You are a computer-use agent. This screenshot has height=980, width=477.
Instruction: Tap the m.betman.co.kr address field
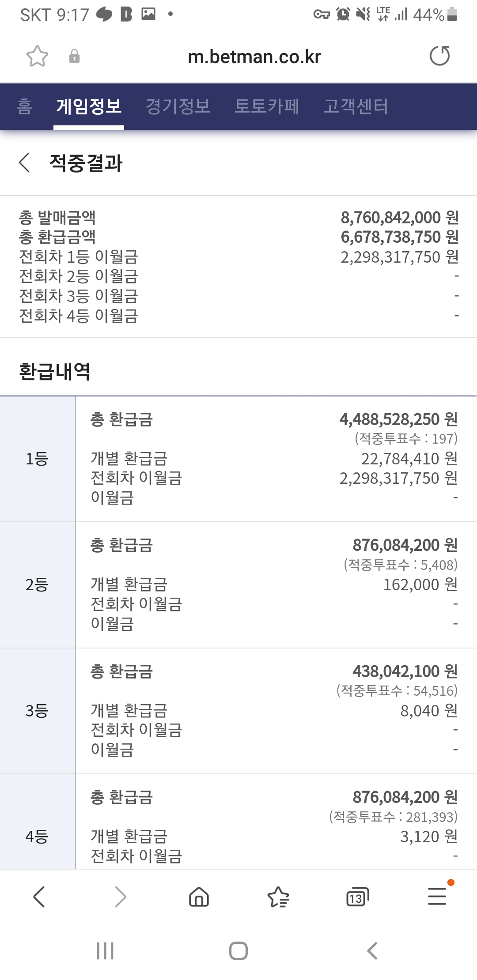[254, 57]
